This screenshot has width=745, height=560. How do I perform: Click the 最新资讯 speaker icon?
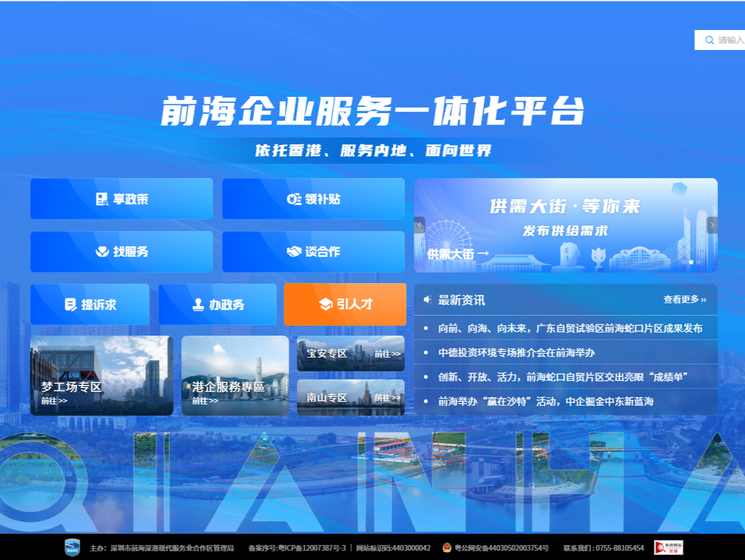[427, 300]
